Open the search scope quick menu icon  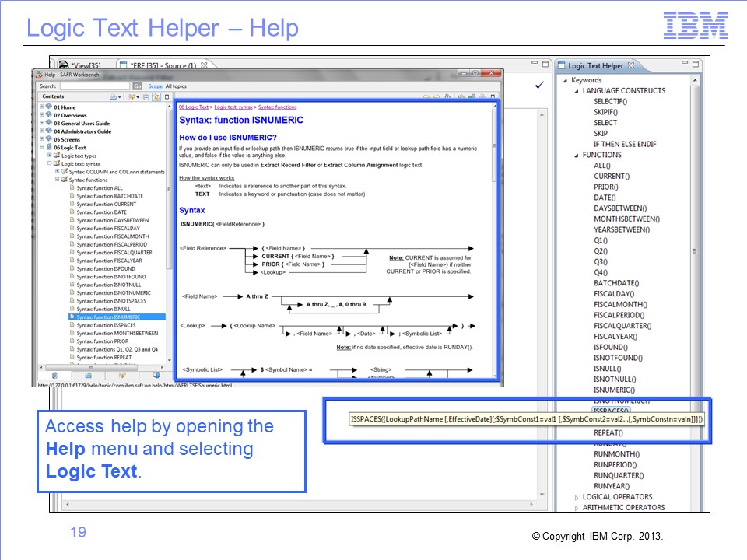(133, 96)
